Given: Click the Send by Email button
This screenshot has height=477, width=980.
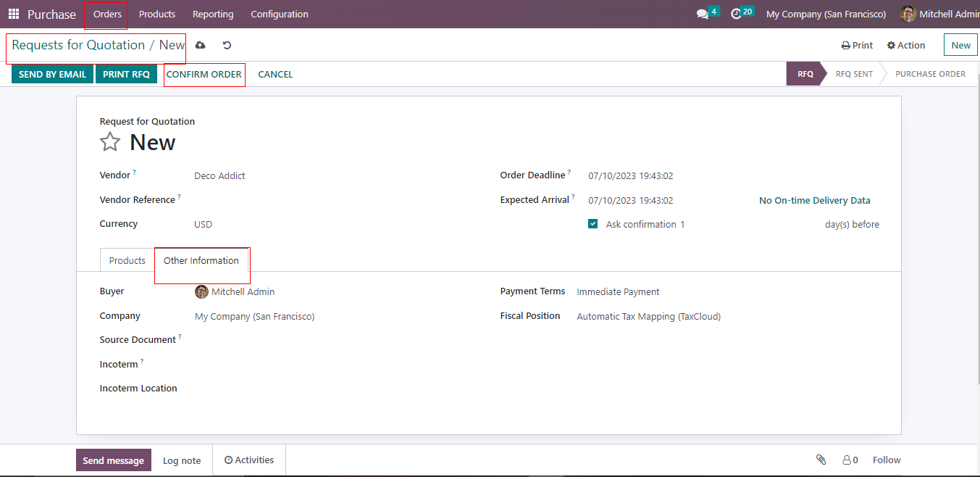Looking at the screenshot, I should point(52,74).
